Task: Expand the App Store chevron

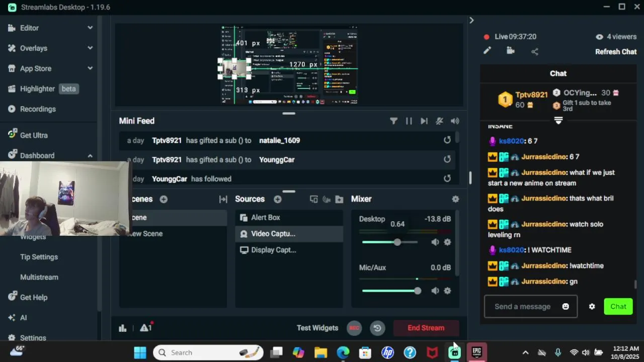Action: [x=90, y=68]
